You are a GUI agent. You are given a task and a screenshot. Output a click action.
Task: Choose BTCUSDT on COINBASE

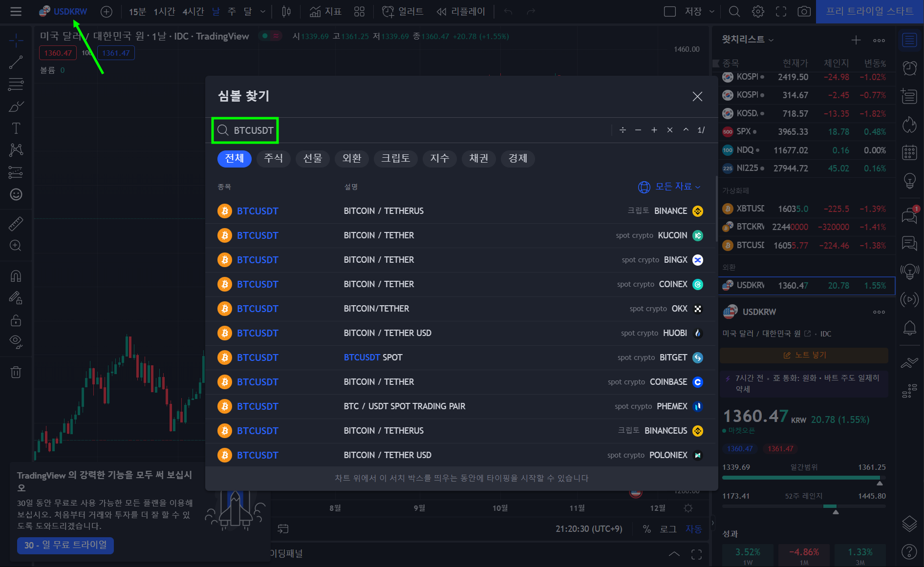point(461,382)
